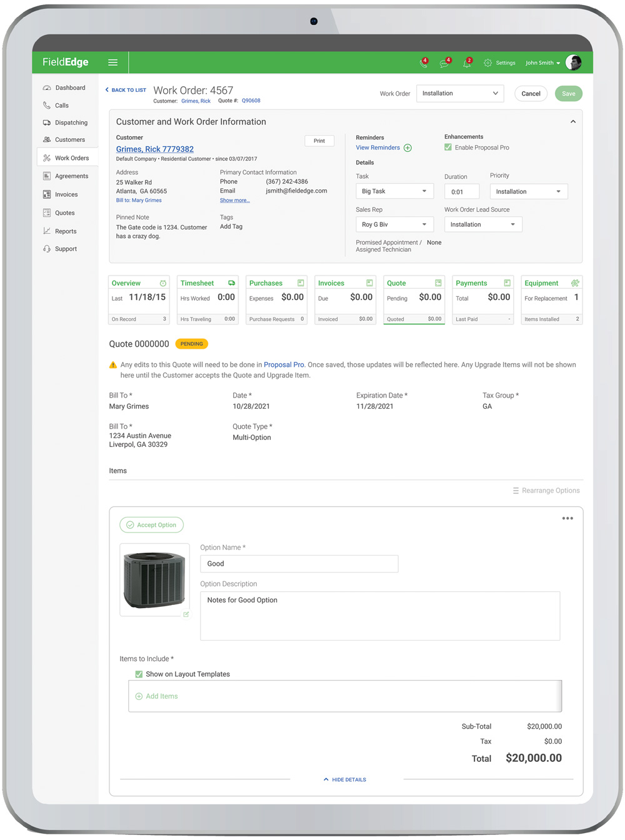Open the phone calls notification icon
This screenshot has width=625, height=840.
pos(424,62)
